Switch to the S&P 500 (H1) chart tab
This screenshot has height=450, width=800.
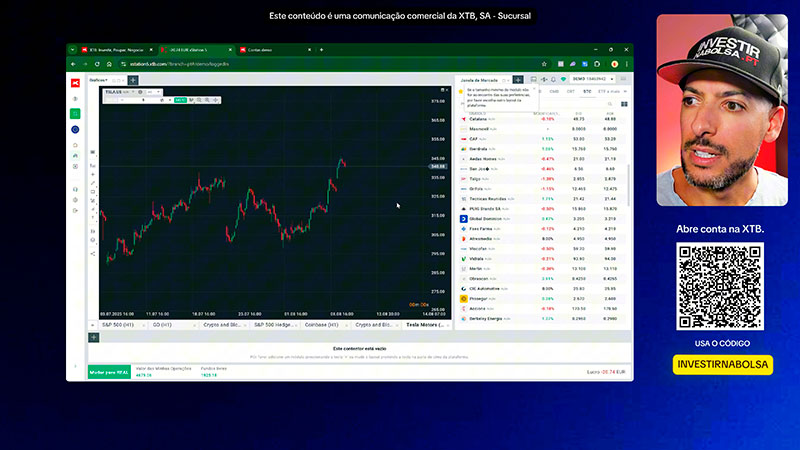pos(118,325)
